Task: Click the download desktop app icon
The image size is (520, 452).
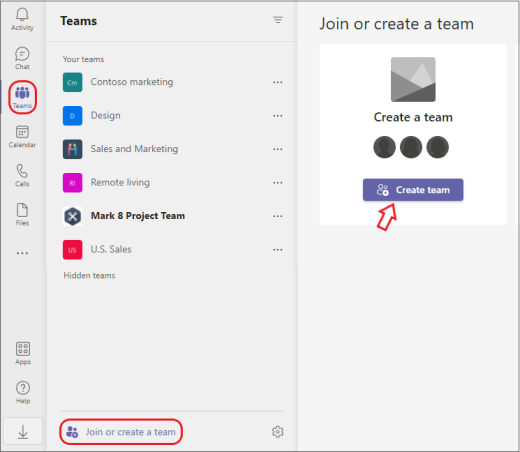Action: [x=23, y=431]
